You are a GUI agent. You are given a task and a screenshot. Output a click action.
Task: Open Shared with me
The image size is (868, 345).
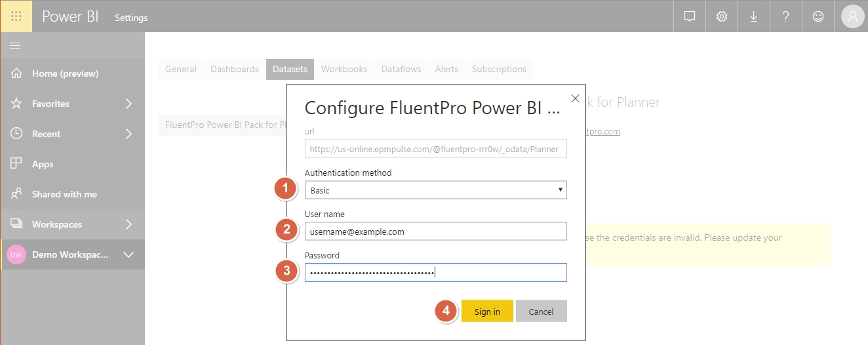(x=72, y=194)
